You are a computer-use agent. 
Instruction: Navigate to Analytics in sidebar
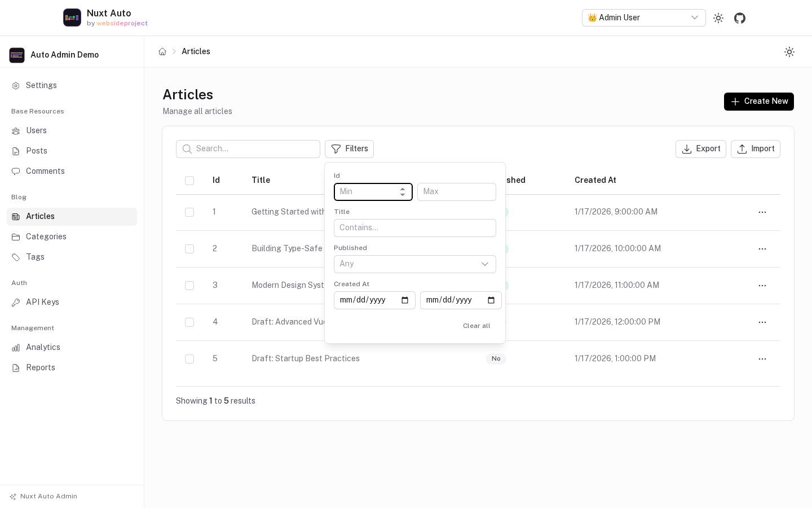pyautogui.click(x=72, y=348)
